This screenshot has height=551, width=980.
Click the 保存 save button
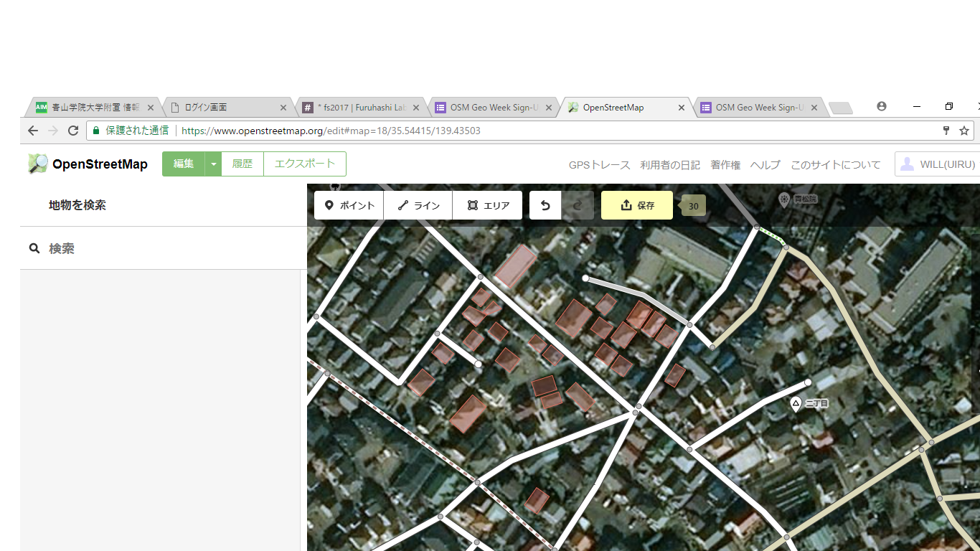(636, 205)
